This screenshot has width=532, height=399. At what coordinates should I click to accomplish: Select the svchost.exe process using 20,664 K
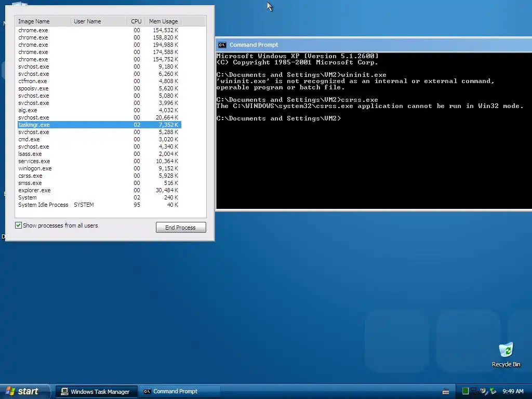pyautogui.click(x=99, y=118)
